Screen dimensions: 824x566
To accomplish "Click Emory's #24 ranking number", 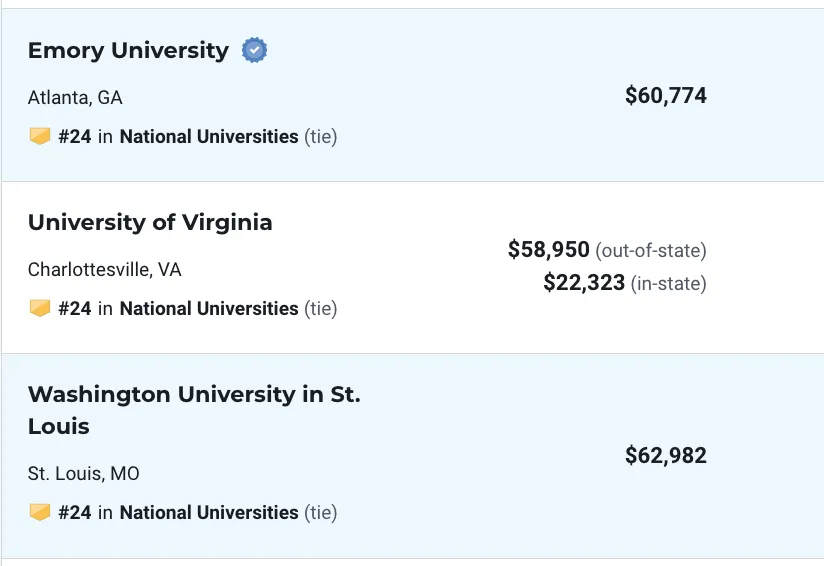I will (75, 137).
